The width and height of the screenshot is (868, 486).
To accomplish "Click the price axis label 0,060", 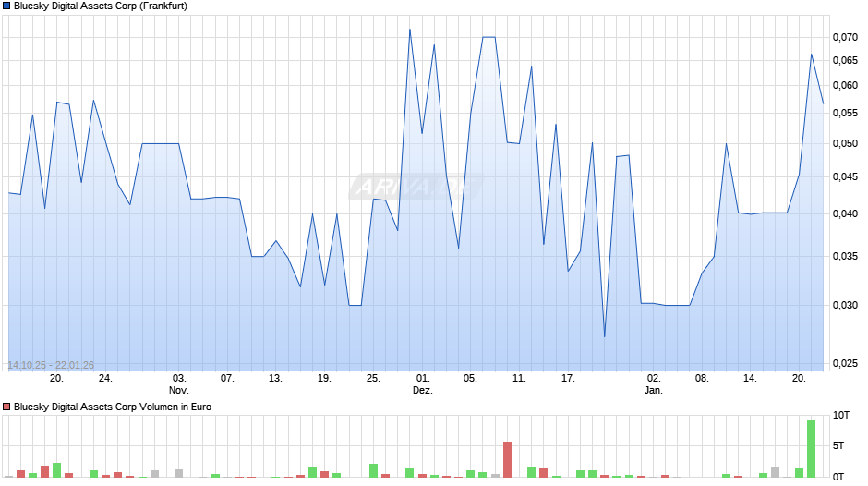I will tap(845, 85).
